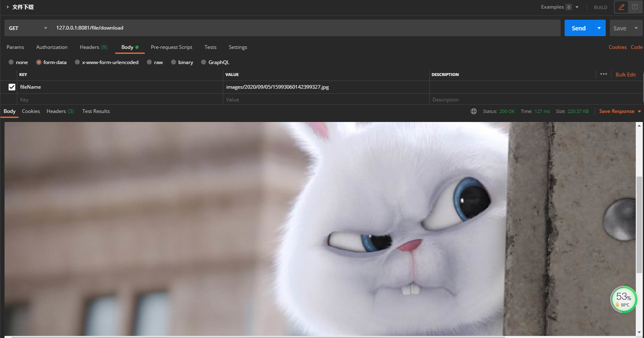Screen dimensions: 644x338
Task: Click the Size 220.37 KB text
Action: click(x=572, y=111)
